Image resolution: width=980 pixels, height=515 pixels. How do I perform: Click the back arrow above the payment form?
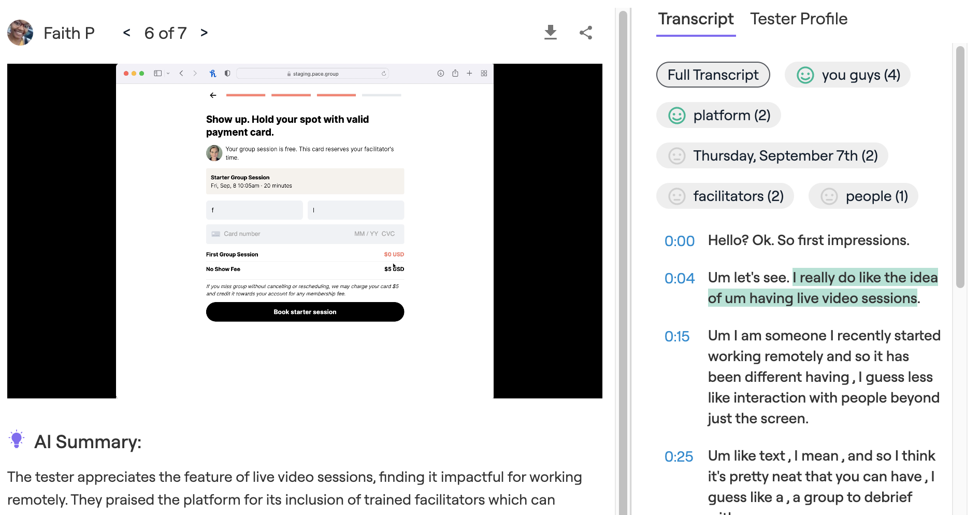(x=213, y=95)
